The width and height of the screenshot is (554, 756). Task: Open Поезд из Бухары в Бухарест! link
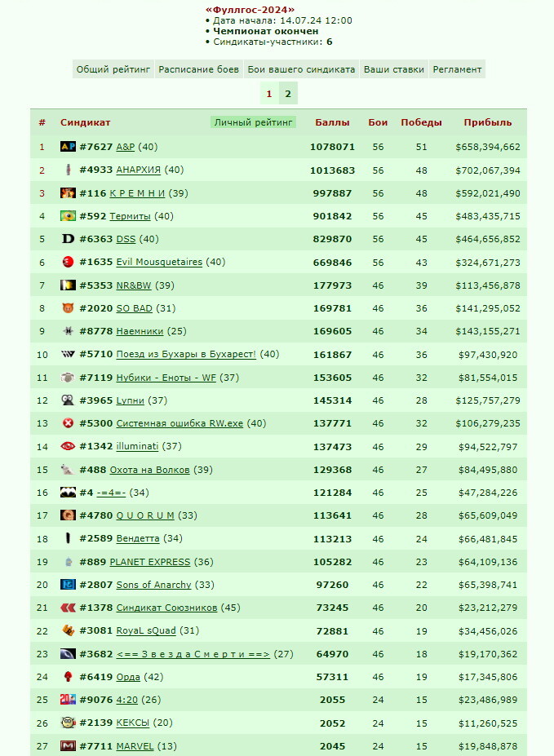186,355
